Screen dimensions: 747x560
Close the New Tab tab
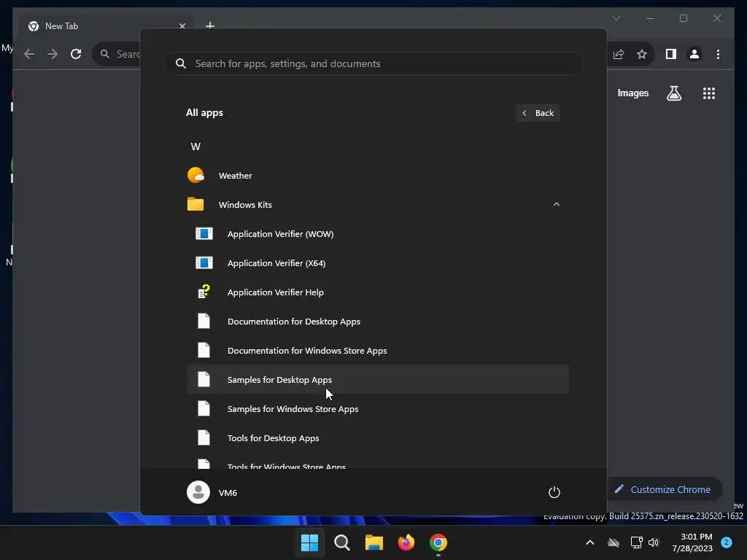pyautogui.click(x=182, y=26)
